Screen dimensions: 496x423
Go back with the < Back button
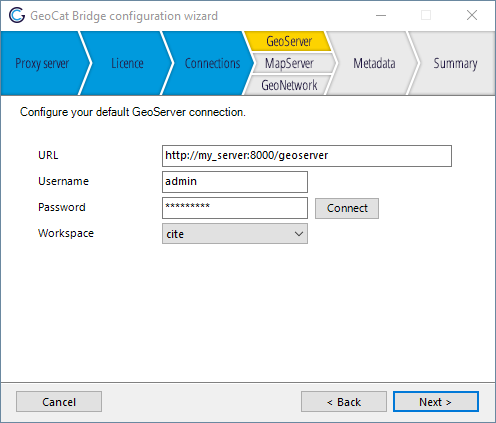[x=344, y=402]
